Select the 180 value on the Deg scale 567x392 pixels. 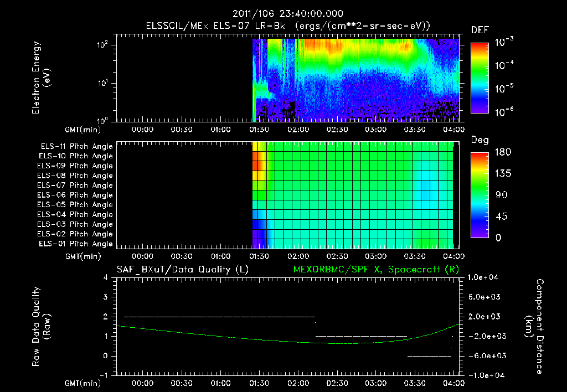(503, 152)
